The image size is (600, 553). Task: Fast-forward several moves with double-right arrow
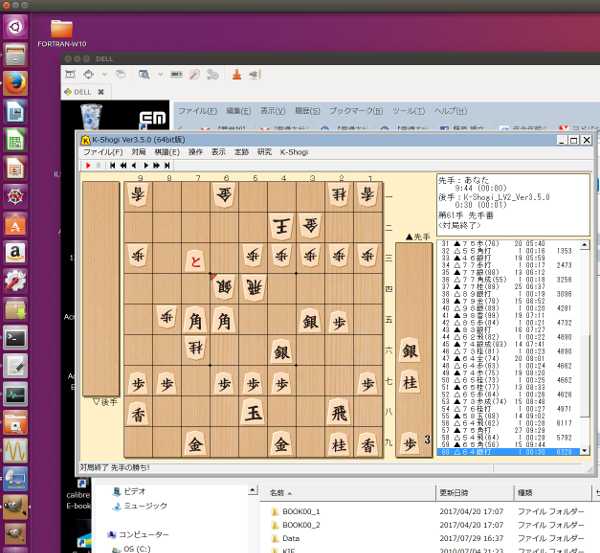point(157,165)
